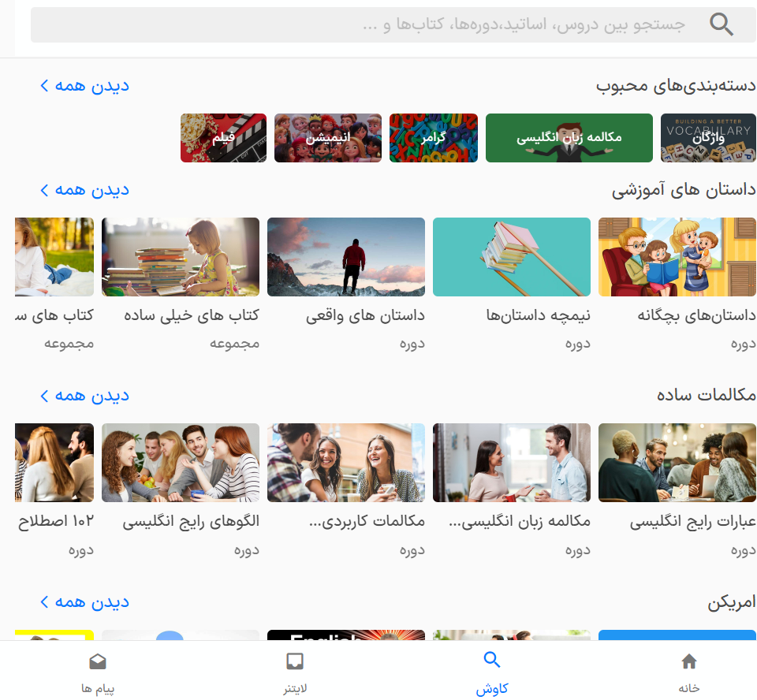Viewport: 757px width, 700px height.
Task: Open the پیام ها messages tab
Action: [x=98, y=673]
